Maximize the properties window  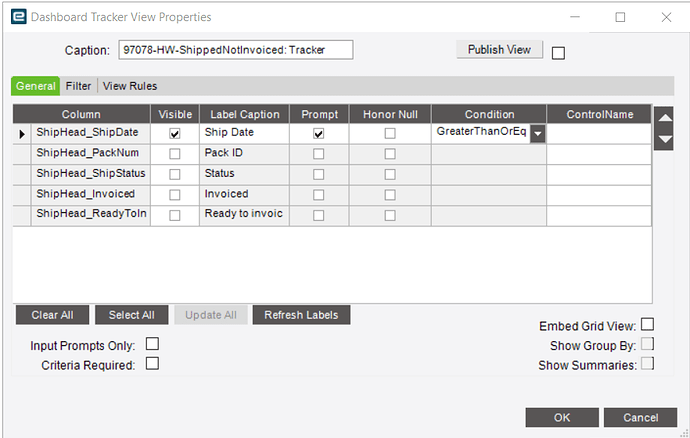point(620,17)
